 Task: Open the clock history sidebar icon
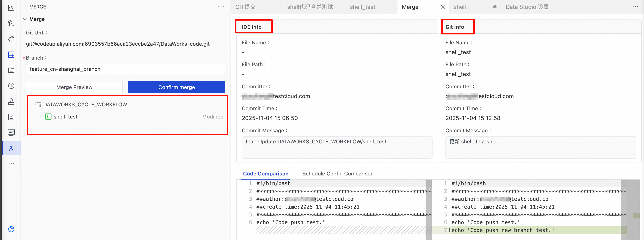click(11, 86)
